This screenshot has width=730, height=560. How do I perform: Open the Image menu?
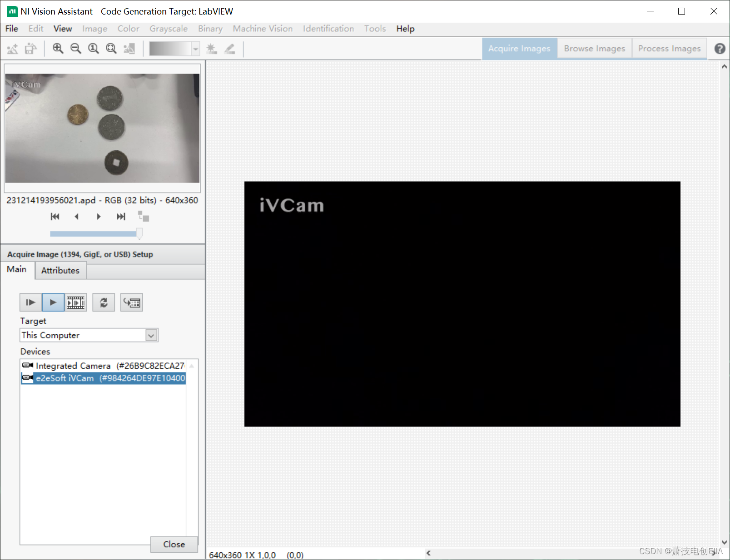(x=95, y=29)
